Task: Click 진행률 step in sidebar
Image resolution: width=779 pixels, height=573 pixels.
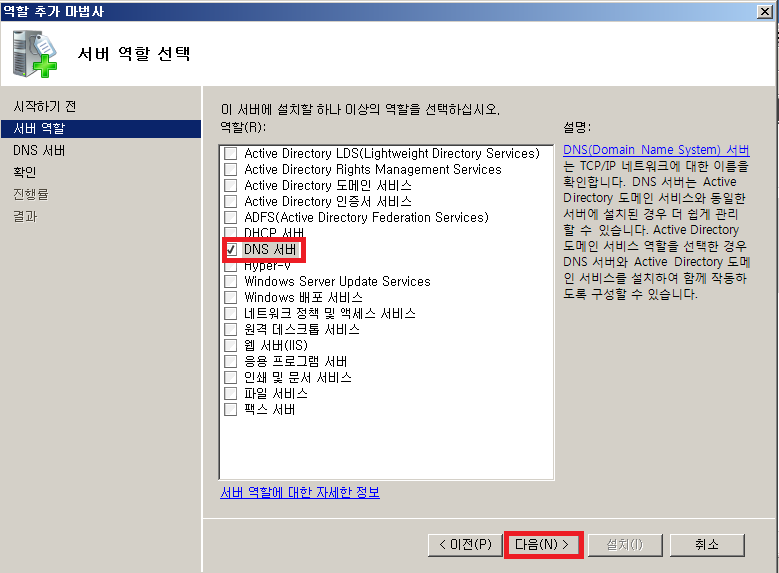Action: pos(31,194)
